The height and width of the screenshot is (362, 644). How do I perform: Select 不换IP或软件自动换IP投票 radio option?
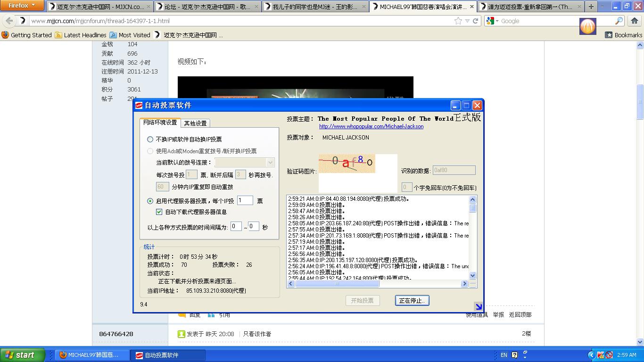click(150, 140)
